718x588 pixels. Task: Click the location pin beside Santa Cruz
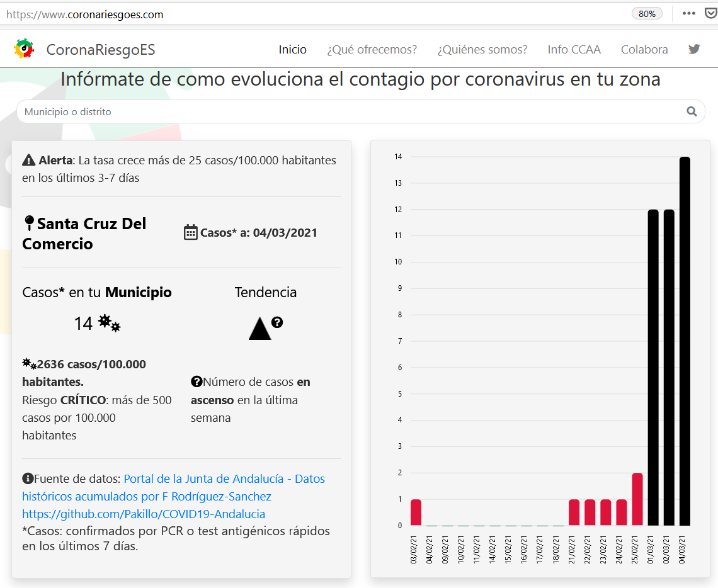[30, 223]
